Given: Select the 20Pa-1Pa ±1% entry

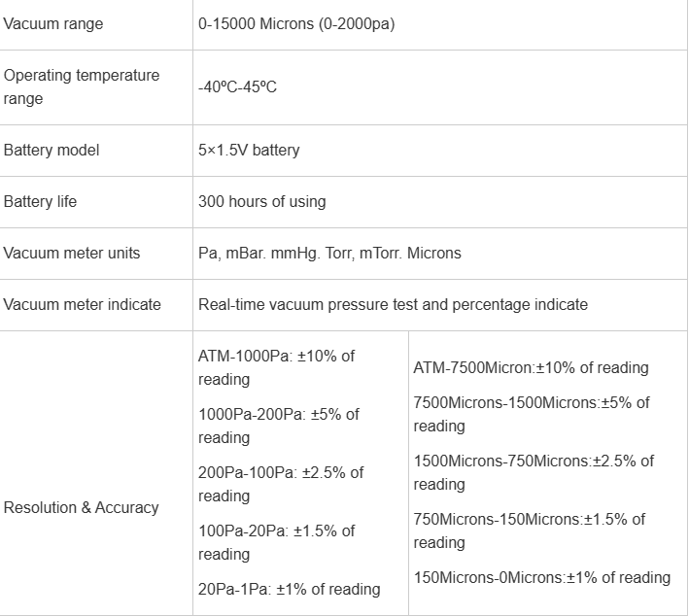Looking at the screenshot, I should (289, 589).
